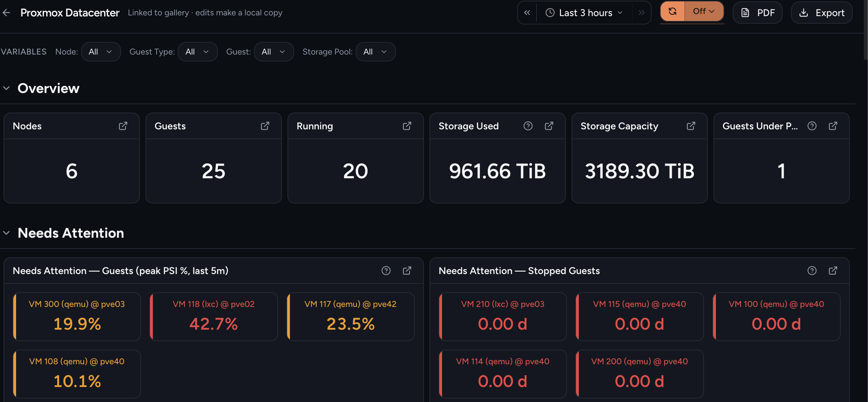Open the Storage Pool variable dropdown

(376, 52)
